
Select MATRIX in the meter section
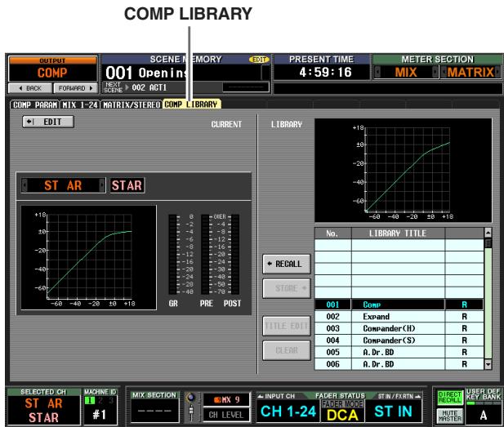[471, 72]
